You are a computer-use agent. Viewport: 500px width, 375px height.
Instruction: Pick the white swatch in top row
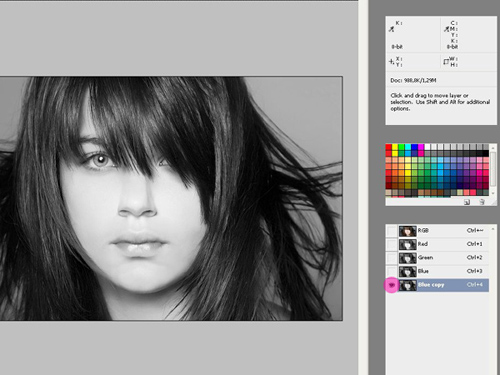click(427, 147)
